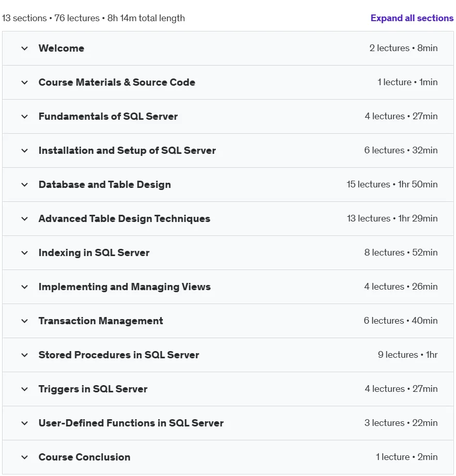The image size is (456, 476).
Task: Click '2 lectures • 8min' text
Action: [x=403, y=48]
